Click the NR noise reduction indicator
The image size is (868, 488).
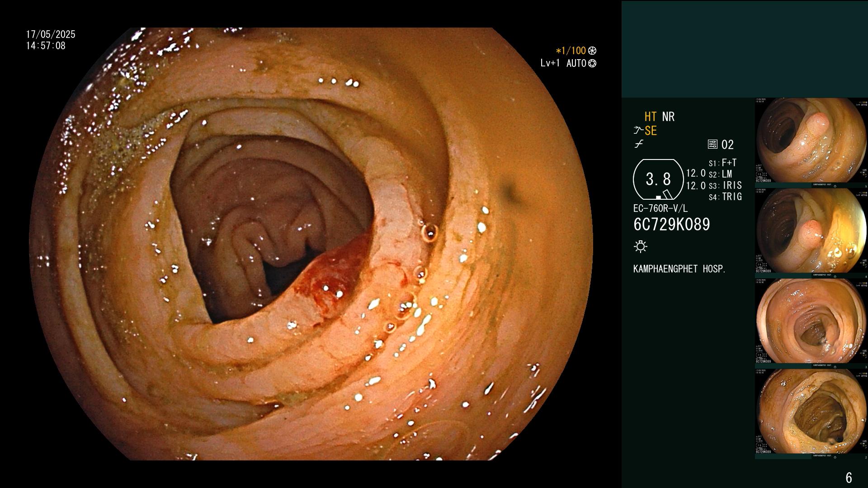tap(668, 117)
